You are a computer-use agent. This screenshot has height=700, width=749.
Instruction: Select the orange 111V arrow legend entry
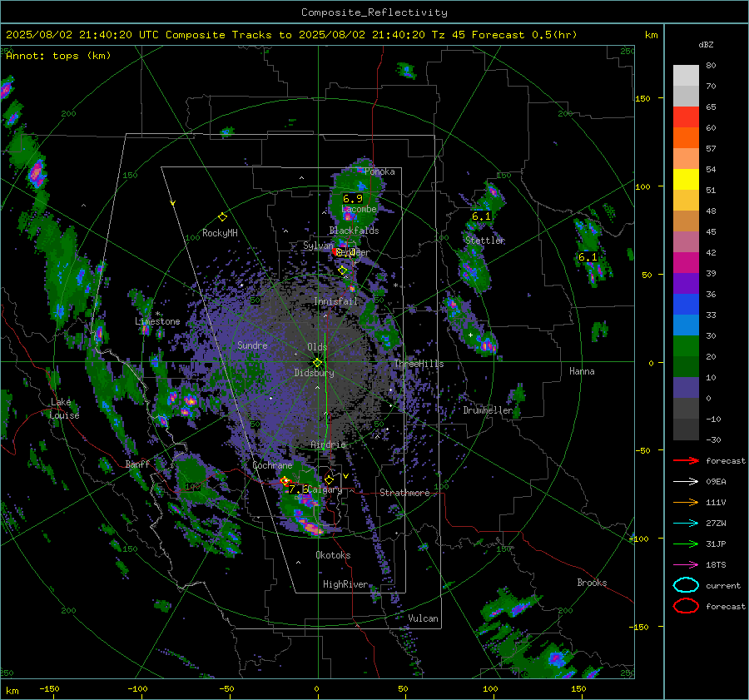point(686,502)
